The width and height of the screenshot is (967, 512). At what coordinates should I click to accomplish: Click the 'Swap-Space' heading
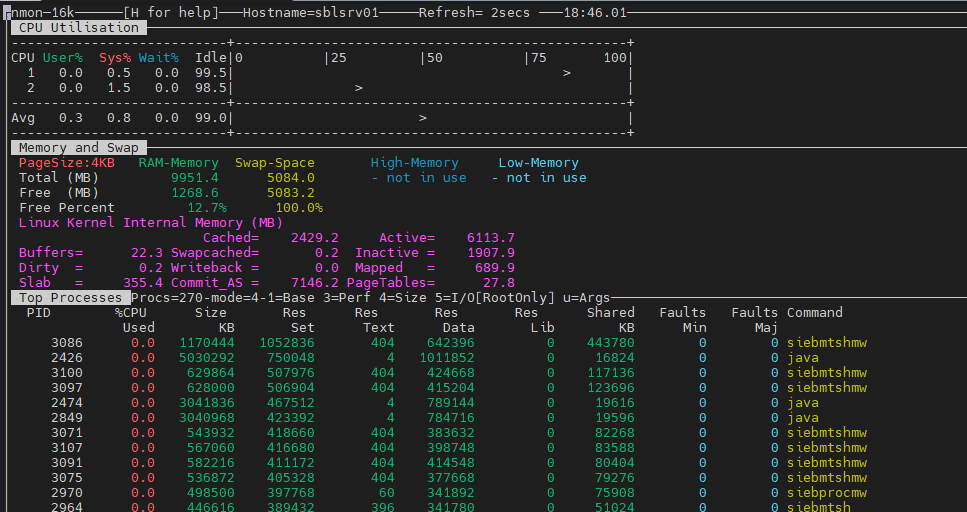point(275,163)
